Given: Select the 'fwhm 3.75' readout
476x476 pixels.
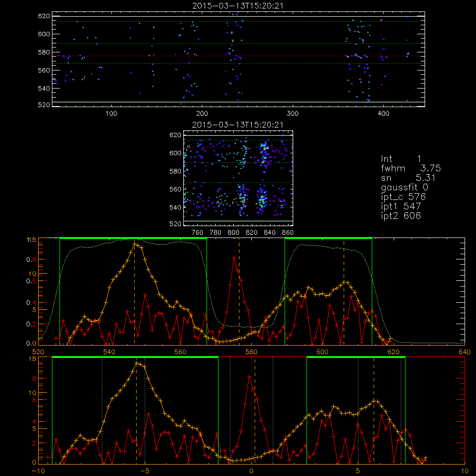Looking at the screenshot, I should [411, 168].
